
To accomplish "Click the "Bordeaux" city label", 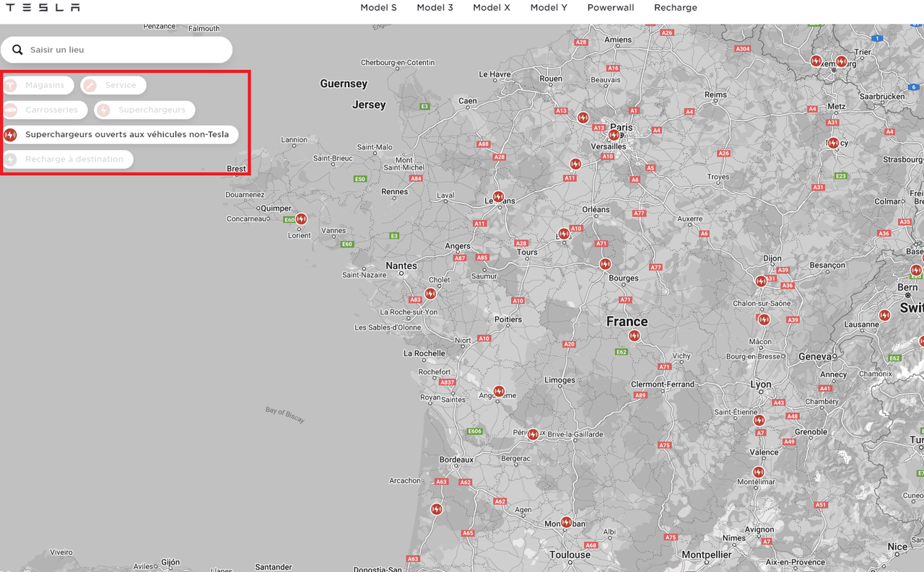I will tap(457, 459).
